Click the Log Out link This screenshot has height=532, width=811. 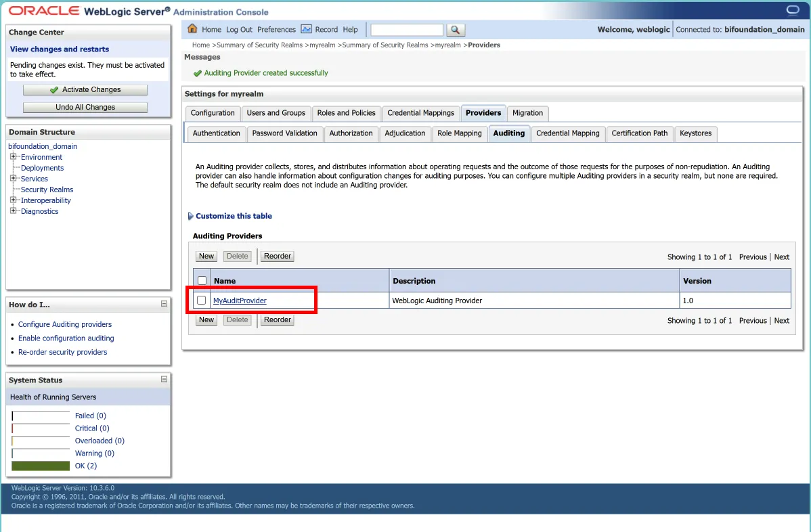[239, 30]
